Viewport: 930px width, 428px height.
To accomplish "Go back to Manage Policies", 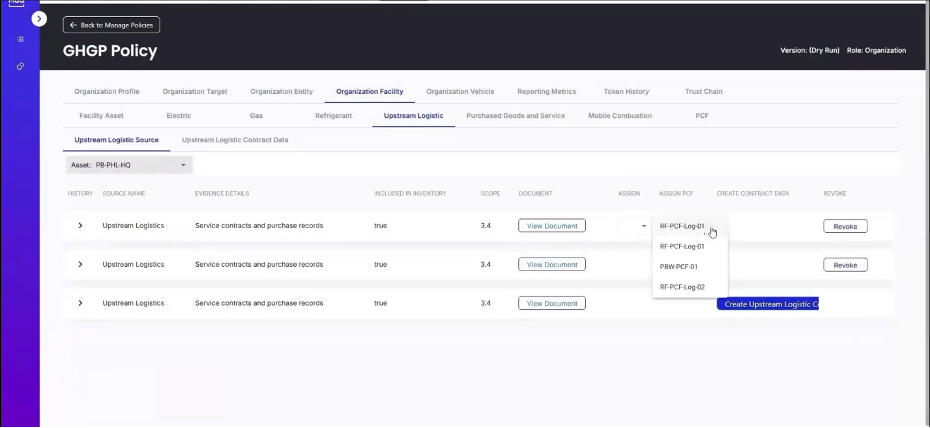I will 111,25.
